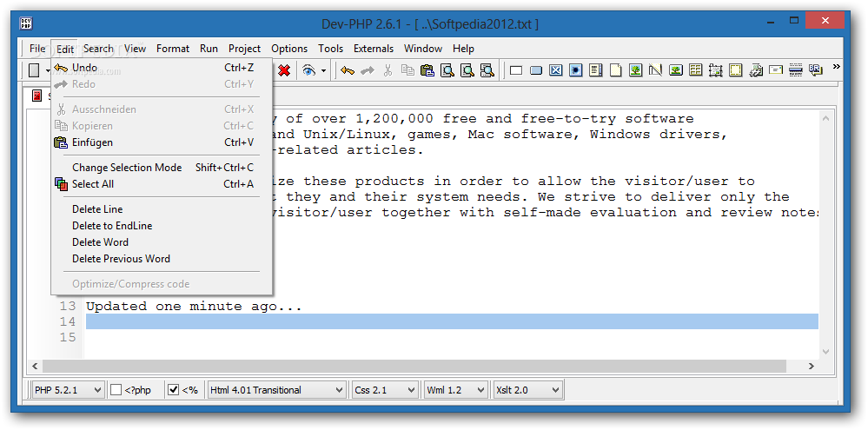Viewport: 868px width, 430px height.
Task: Click the text 'Updated one minute ago...'
Action: tap(194, 307)
